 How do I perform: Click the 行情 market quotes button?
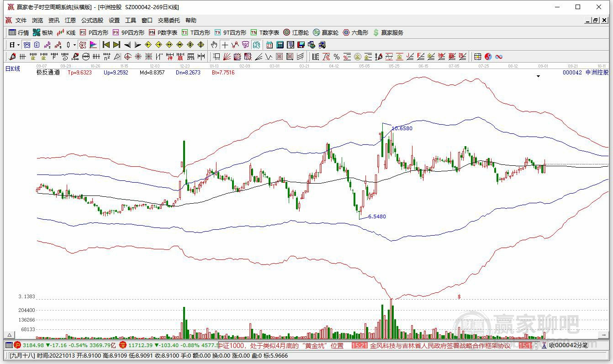pos(19,32)
